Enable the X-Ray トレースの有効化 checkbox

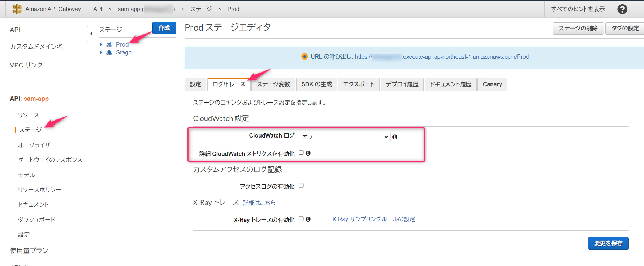(301, 218)
